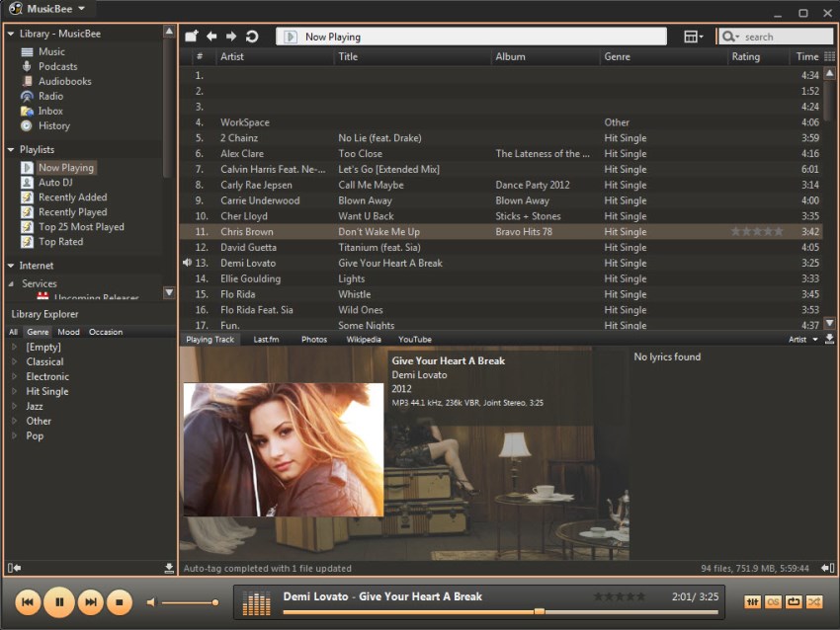The height and width of the screenshot is (630, 840).
Task: Select the Mood tab in Library Explorer
Action: pos(68,332)
